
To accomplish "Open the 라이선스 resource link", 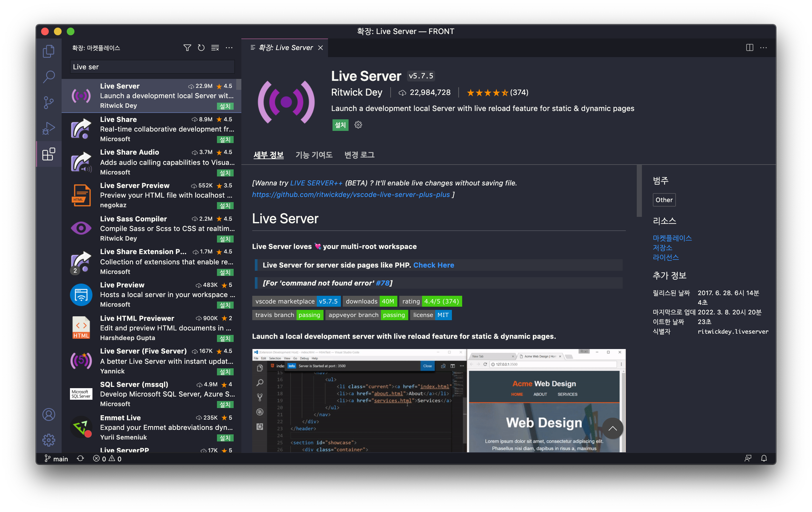I will [x=666, y=257].
